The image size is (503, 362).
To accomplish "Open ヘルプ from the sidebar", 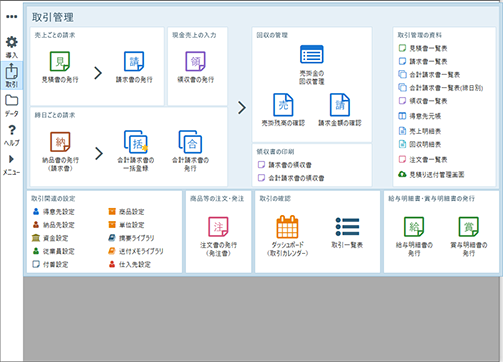I will point(12,135).
